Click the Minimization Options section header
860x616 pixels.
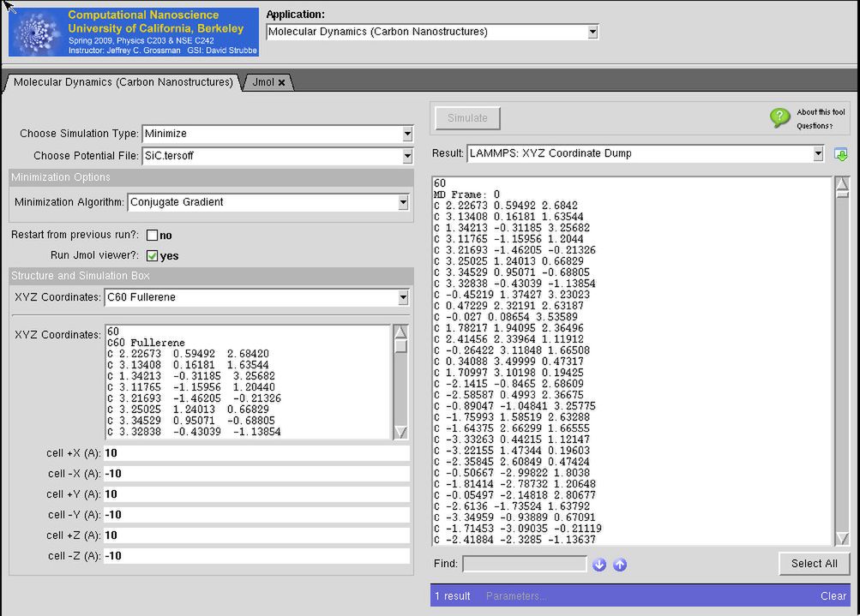(211, 177)
